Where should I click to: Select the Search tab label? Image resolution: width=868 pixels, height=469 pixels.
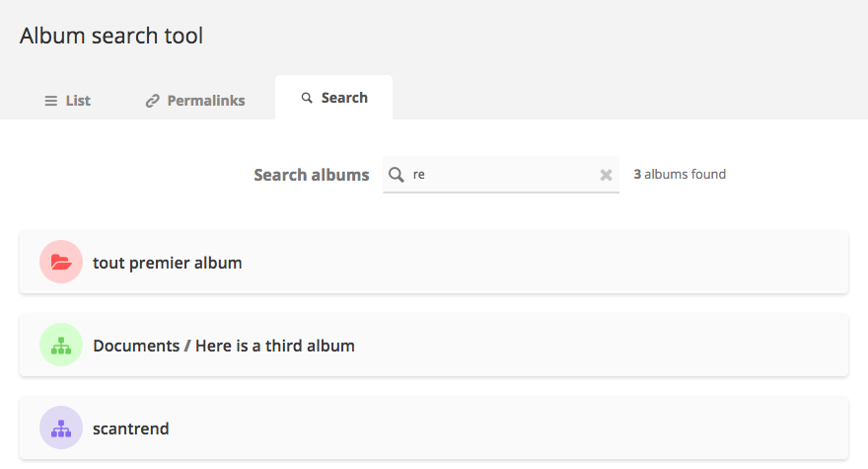[x=344, y=98]
